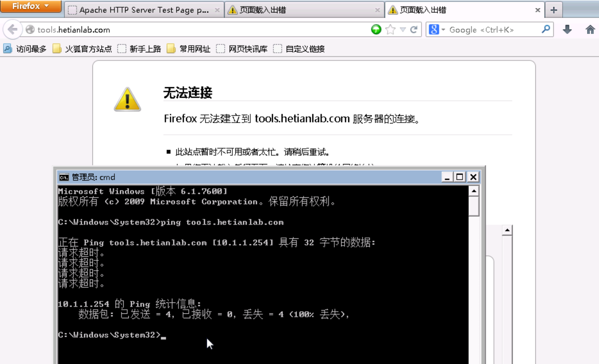Viewport: 599px width, 364px height.
Task: Open the 网页快讯库 bookmark
Action: point(242,49)
